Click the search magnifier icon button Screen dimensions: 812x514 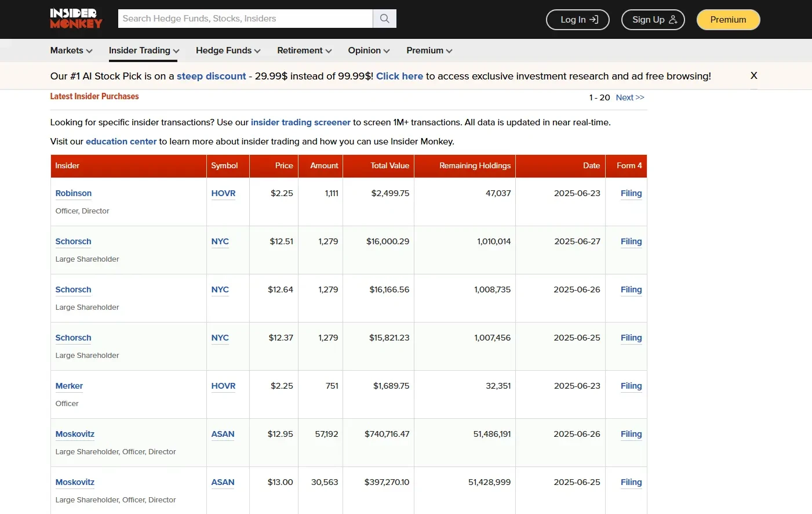(x=385, y=19)
